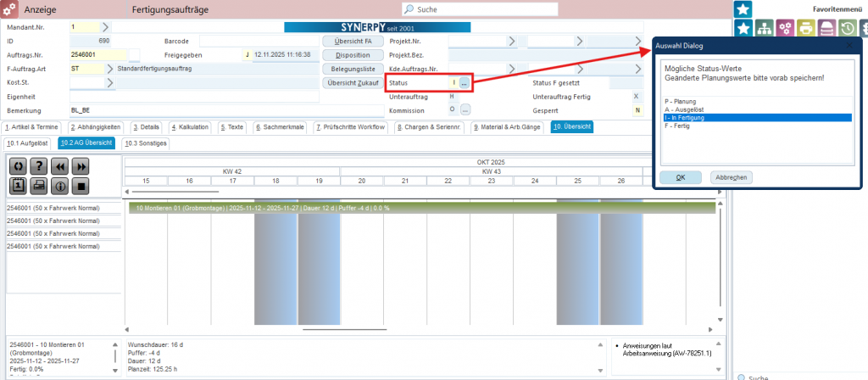Viewport: 868px width, 380px height.
Task: Open the Kommission ellipsis picker
Action: (x=465, y=110)
